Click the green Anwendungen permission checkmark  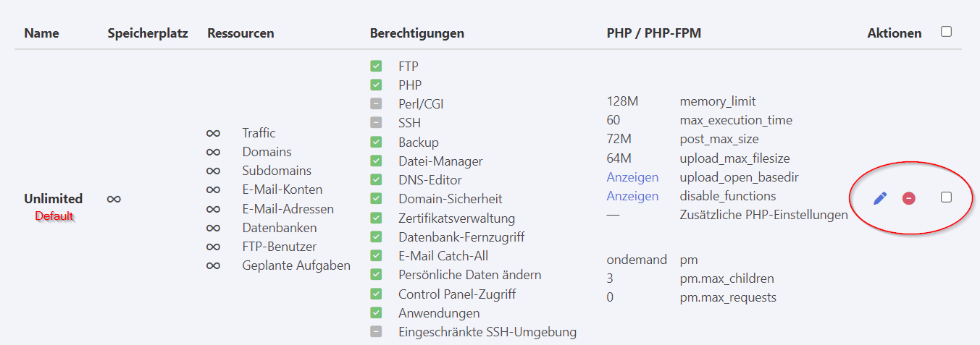coord(376,313)
